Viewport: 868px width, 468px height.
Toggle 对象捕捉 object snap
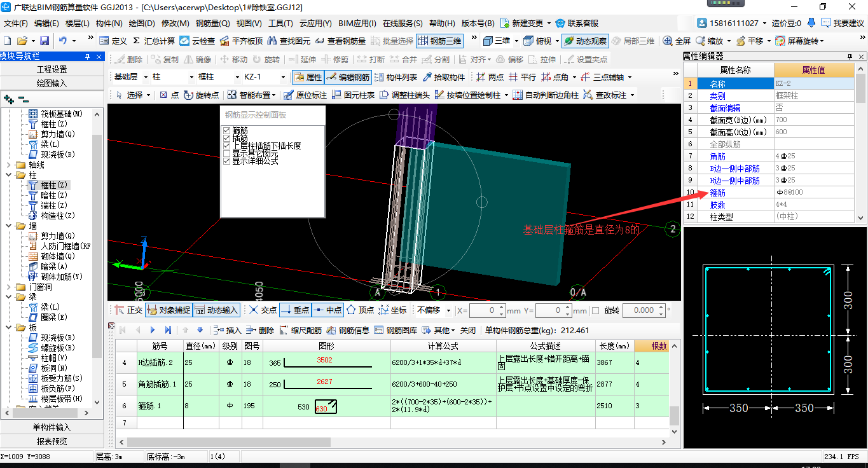click(x=168, y=310)
